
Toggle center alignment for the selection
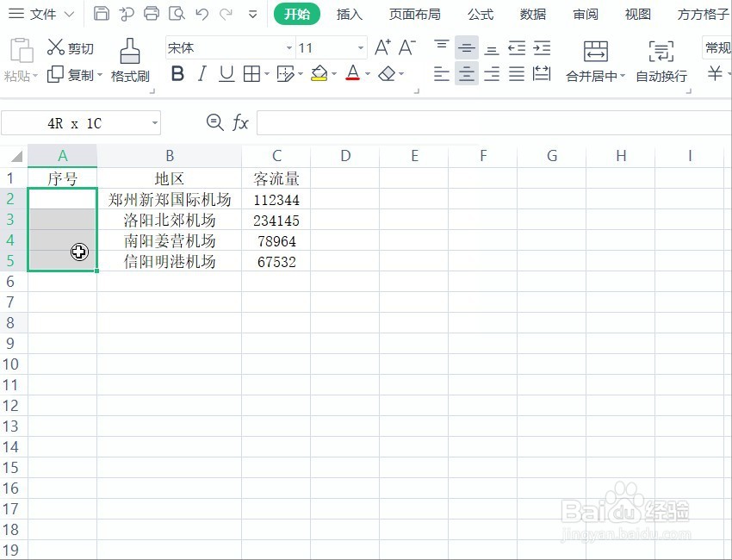tap(466, 75)
